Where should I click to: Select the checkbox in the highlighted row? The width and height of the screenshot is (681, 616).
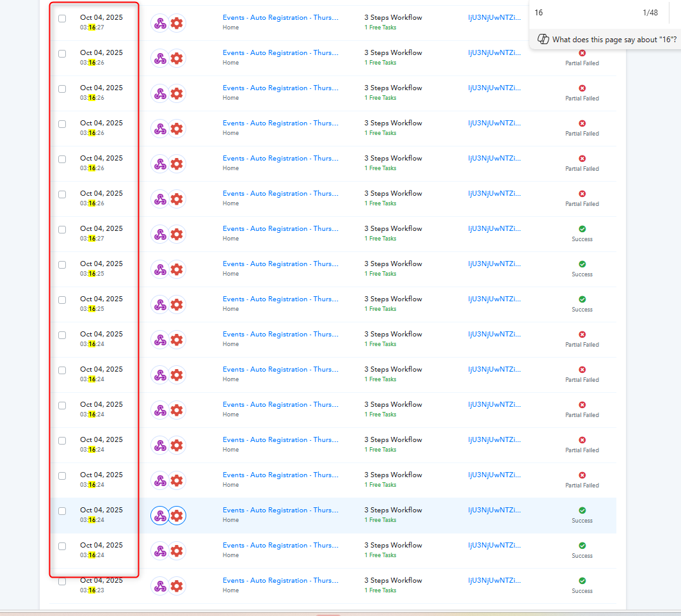click(x=62, y=511)
